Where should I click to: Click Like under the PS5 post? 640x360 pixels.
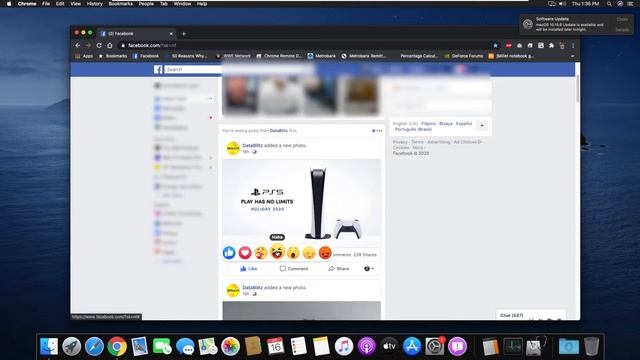pyautogui.click(x=249, y=269)
